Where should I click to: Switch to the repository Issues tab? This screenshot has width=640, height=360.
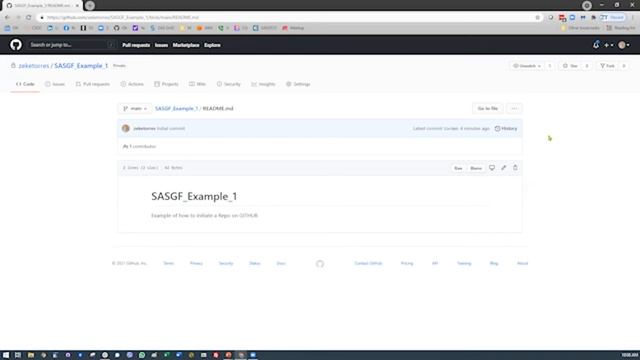[55, 84]
